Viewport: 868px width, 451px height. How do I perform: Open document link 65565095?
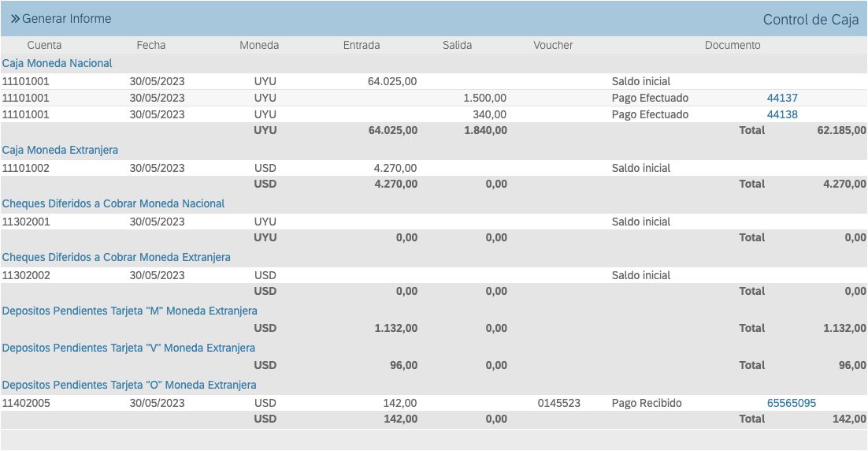791,403
